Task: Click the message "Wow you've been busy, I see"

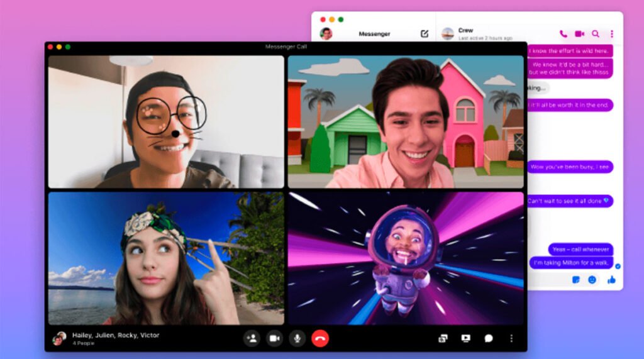Action: point(570,167)
